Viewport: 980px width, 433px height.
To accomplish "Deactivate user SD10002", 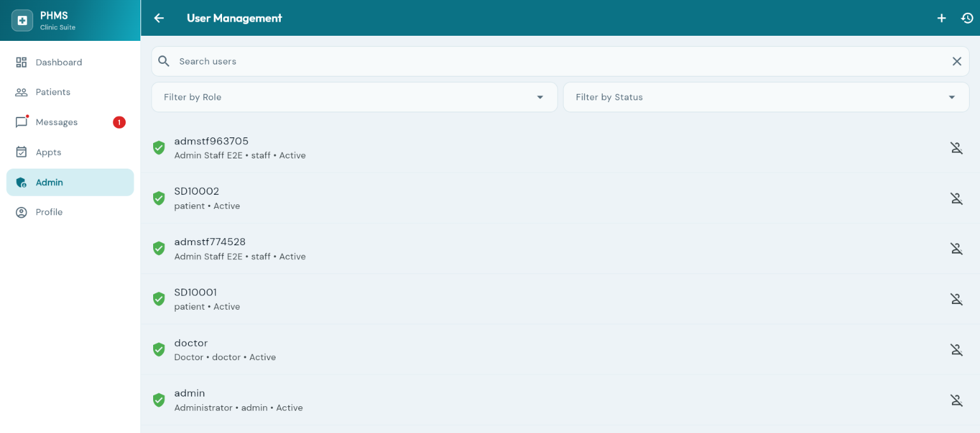I will [956, 199].
